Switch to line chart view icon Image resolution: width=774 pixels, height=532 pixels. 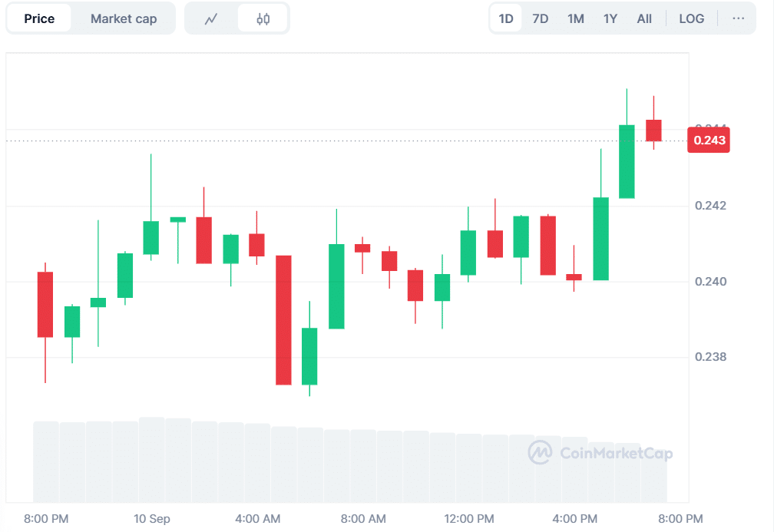pyautogui.click(x=211, y=19)
